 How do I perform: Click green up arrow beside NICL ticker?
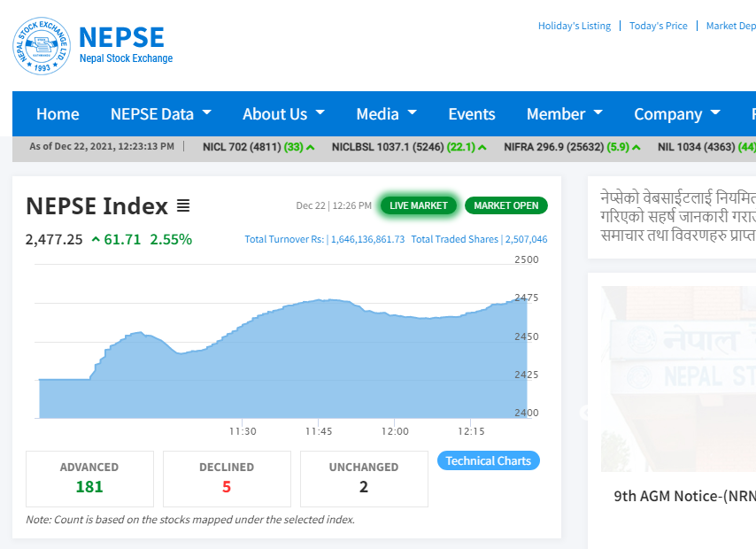click(x=311, y=147)
